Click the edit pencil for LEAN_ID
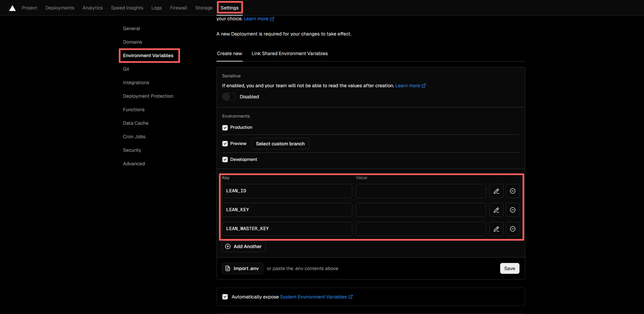This screenshot has width=644, height=314. tap(496, 191)
